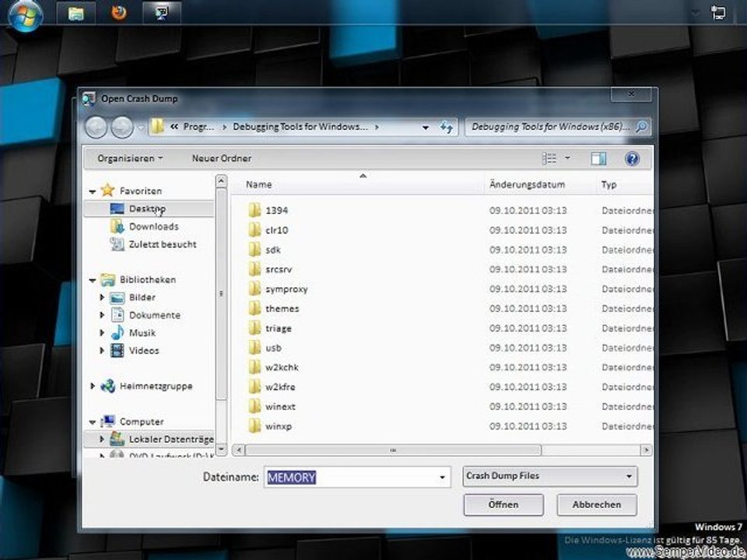
Task: Launch Firefox from the taskbar
Action: coord(119,12)
